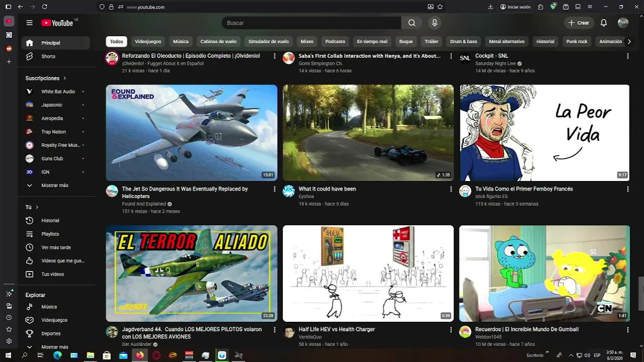The image size is (644, 362).
Task: Go to Principal home in sidebar
Action: tap(55, 43)
